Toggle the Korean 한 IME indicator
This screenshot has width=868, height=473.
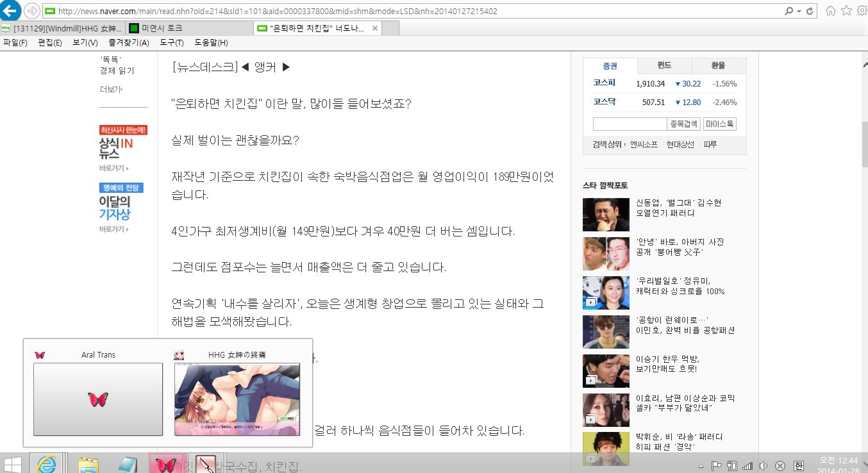[x=799, y=466]
